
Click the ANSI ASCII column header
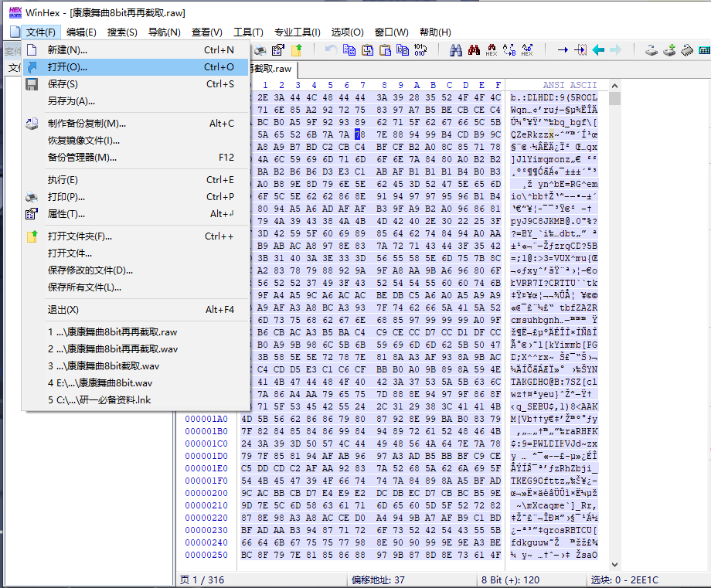click(x=570, y=85)
